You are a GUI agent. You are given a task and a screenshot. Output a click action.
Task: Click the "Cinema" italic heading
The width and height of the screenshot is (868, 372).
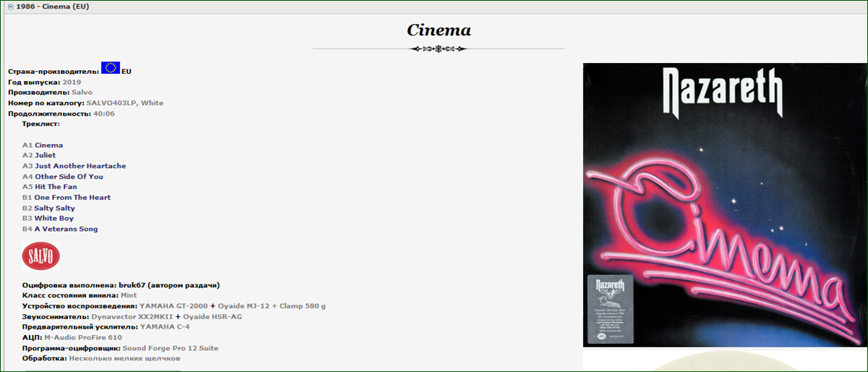438,30
